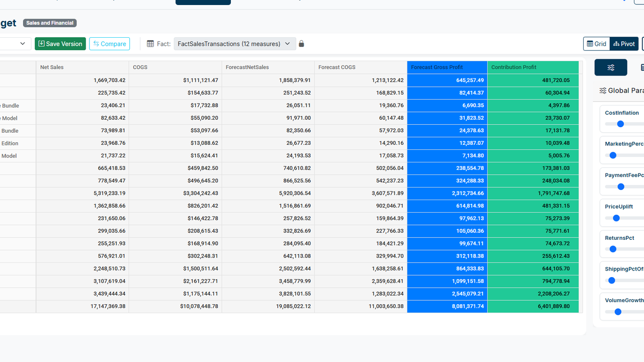
Task: Click the Global Parameters heading
Action: [622, 90]
